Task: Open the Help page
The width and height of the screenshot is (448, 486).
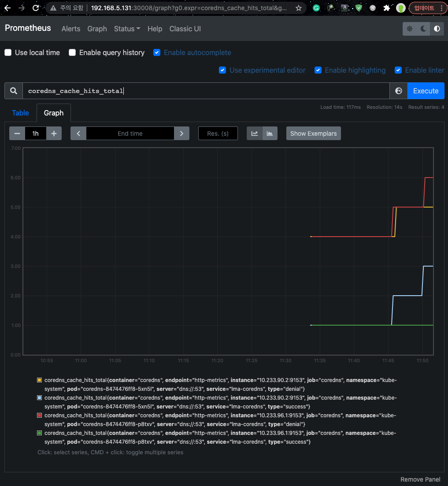Action: 155,29
